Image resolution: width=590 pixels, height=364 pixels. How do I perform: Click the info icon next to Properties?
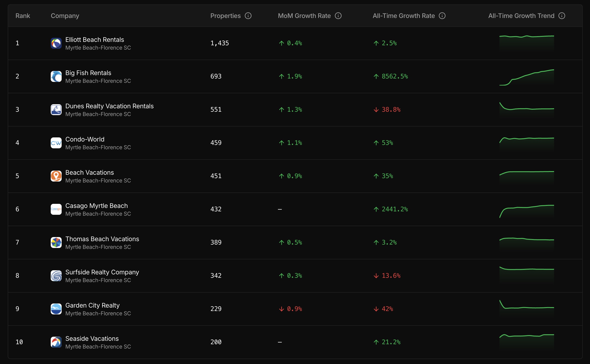click(x=248, y=16)
